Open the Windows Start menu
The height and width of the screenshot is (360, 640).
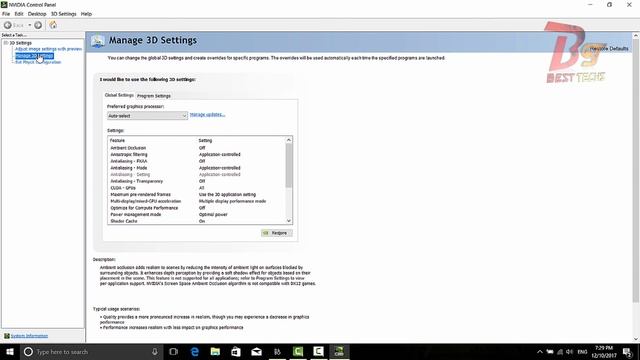click(10, 351)
